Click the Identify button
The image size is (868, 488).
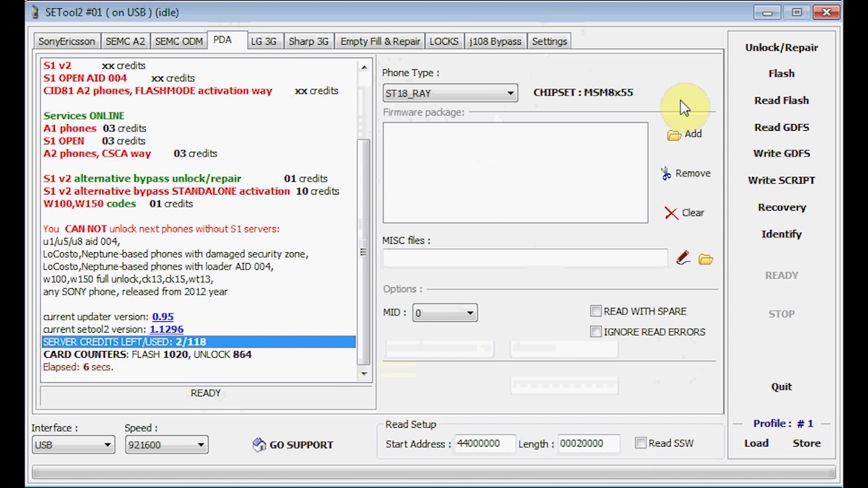click(781, 234)
